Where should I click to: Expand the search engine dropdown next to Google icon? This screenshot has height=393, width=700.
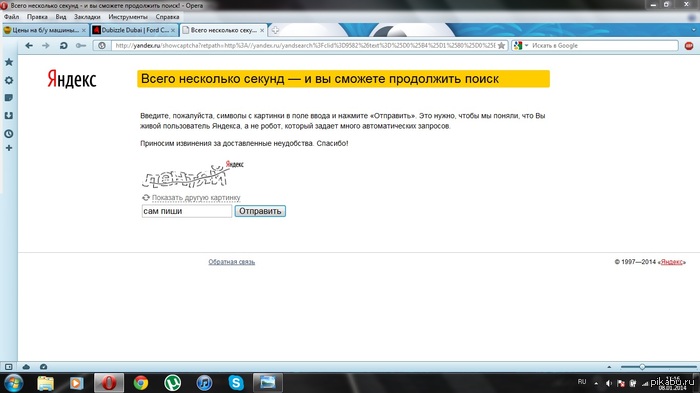pyautogui.click(x=527, y=46)
